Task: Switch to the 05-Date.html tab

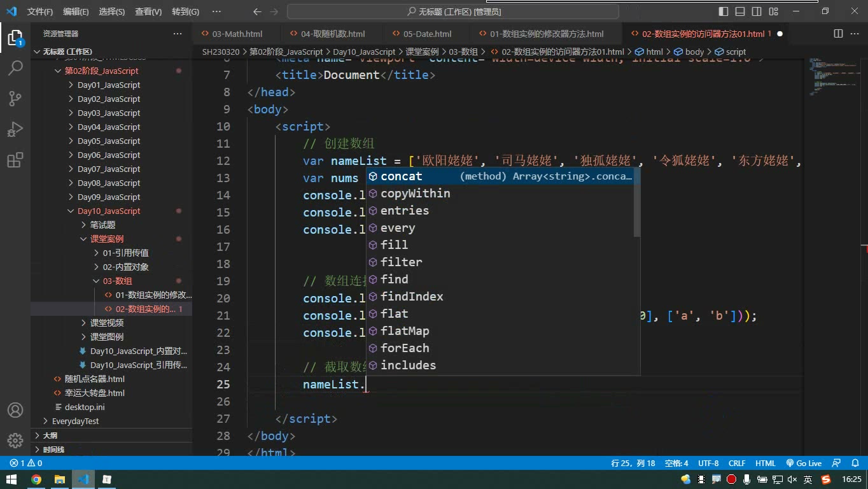Action: point(427,34)
